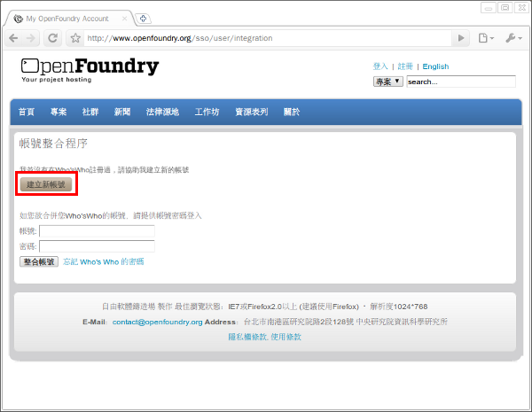Click the Your project hosting tagline
This screenshot has height=412, width=532.
click(x=57, y=80)
